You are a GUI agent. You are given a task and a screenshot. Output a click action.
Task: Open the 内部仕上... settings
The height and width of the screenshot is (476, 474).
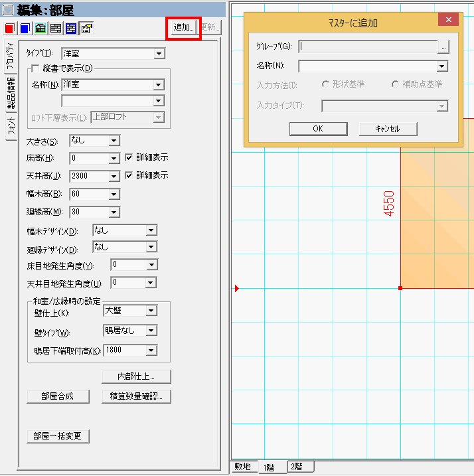[136, 376]
